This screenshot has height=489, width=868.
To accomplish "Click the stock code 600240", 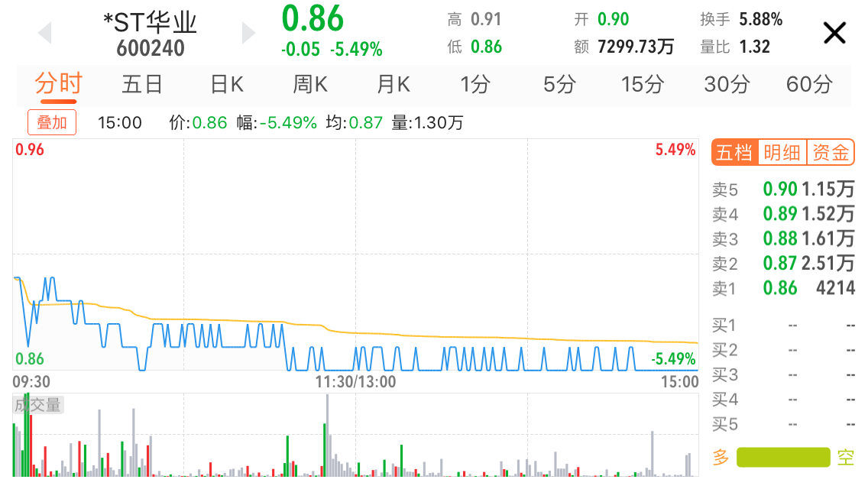I will pyautogui.click(x=150, y=48).
